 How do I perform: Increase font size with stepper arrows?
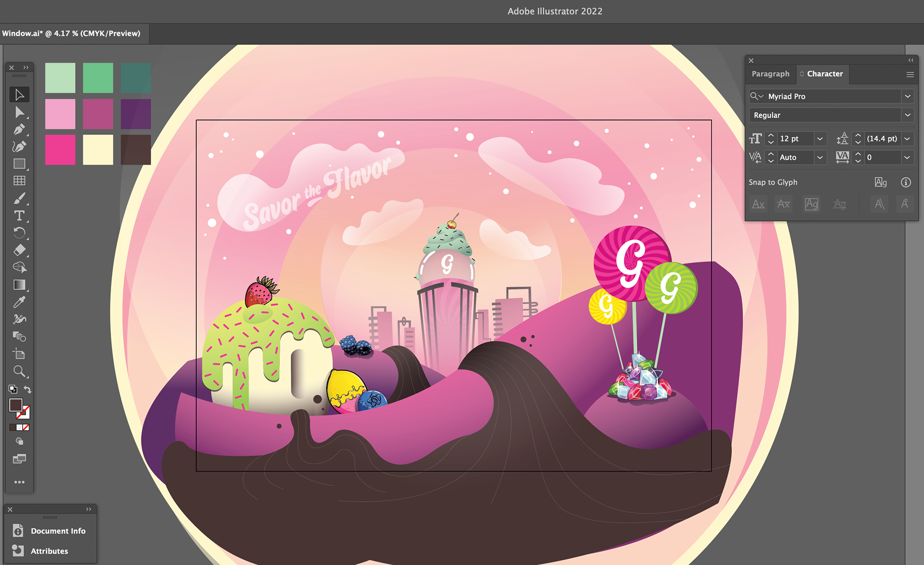click(x=771, y=135)
